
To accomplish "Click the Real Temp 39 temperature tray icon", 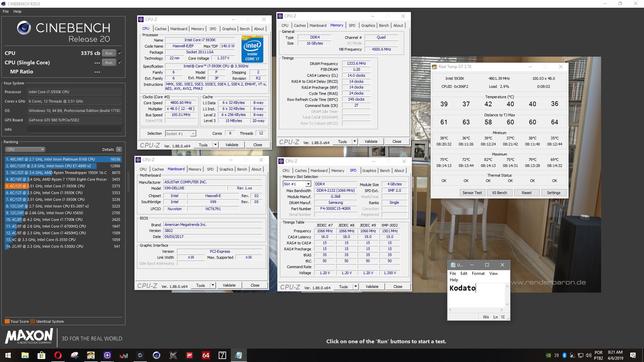I will point(556,355).
